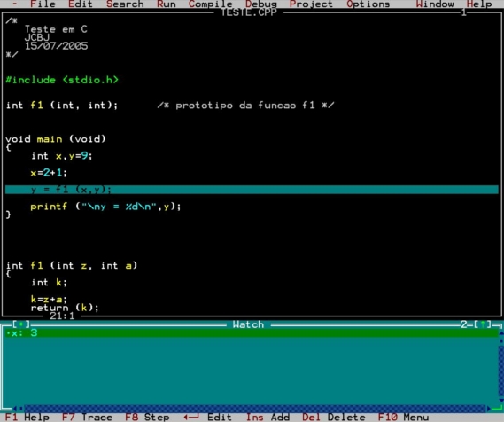Zoom the Watch window with arrow icon
This screenshot has width=504, height=422.
pyautogui.click(x=483, y=324)
